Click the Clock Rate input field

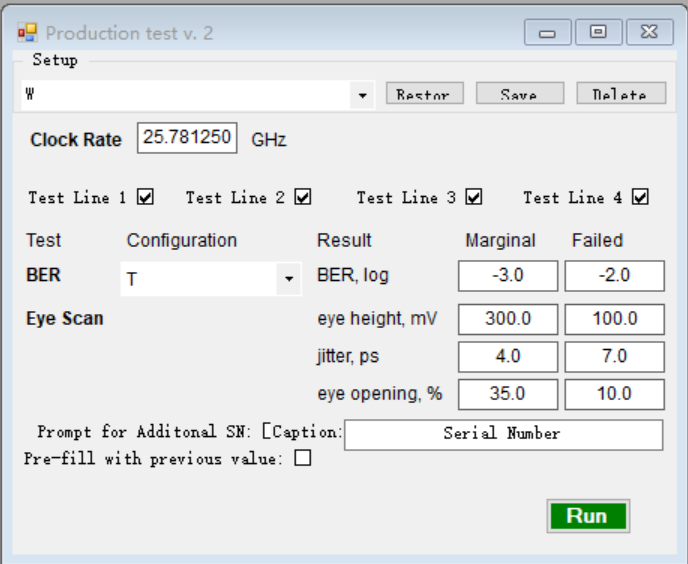[187, 138]
